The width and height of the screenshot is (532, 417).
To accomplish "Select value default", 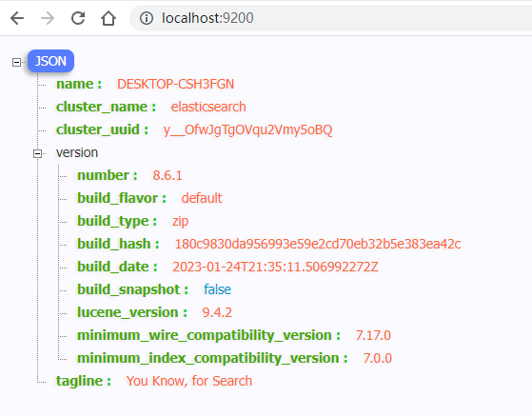I will click(202, 198).
